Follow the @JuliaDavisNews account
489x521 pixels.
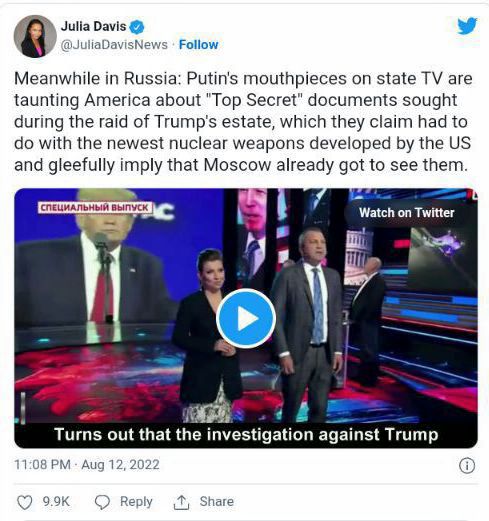[x=199, y=45]
